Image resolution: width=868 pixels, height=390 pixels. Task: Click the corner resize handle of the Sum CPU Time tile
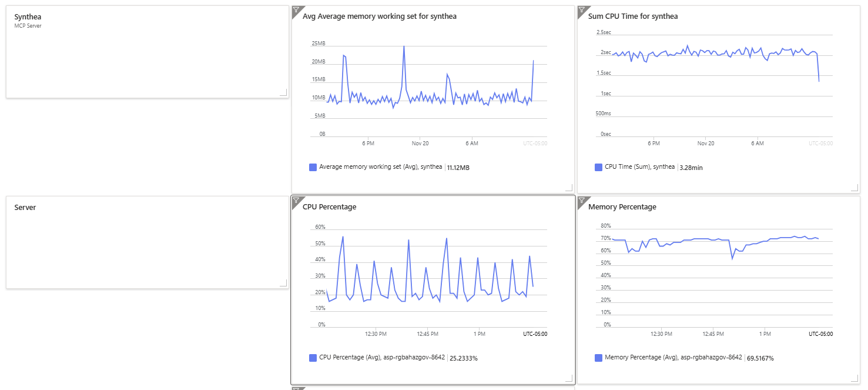854,188
